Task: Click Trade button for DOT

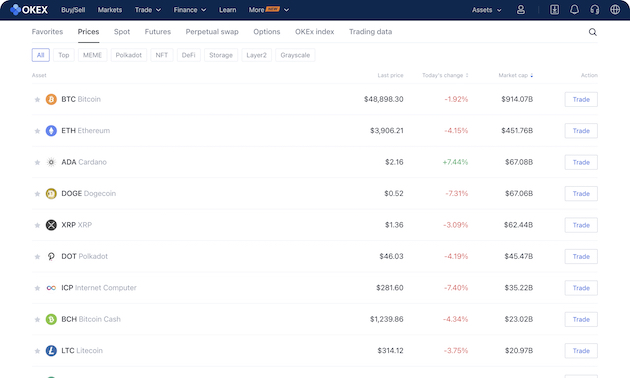Action: click(581, 256)
